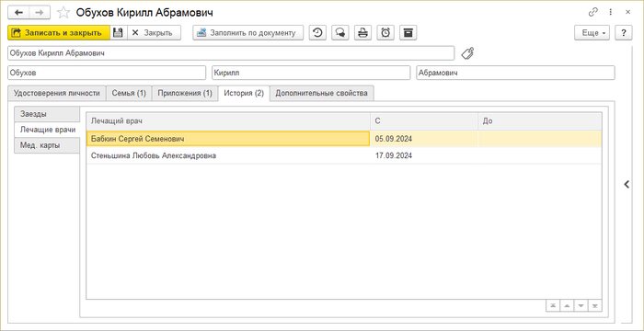This screenshot has width=644, height=331.
Task: Open the Еще dropdown menu
Action: click(x=592, y=33)
